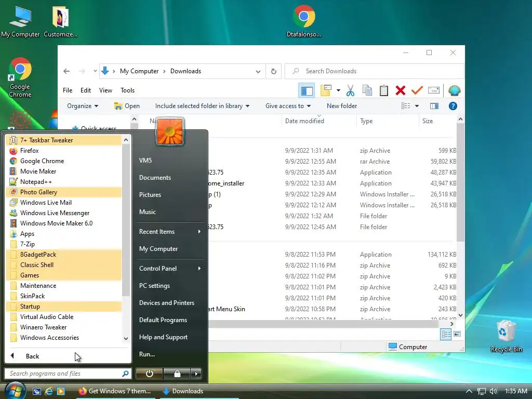This screenshot has width=532, height=399.
Task: Click the Copy toolbar icon in Explorer
Action: [x=367, y=90]
